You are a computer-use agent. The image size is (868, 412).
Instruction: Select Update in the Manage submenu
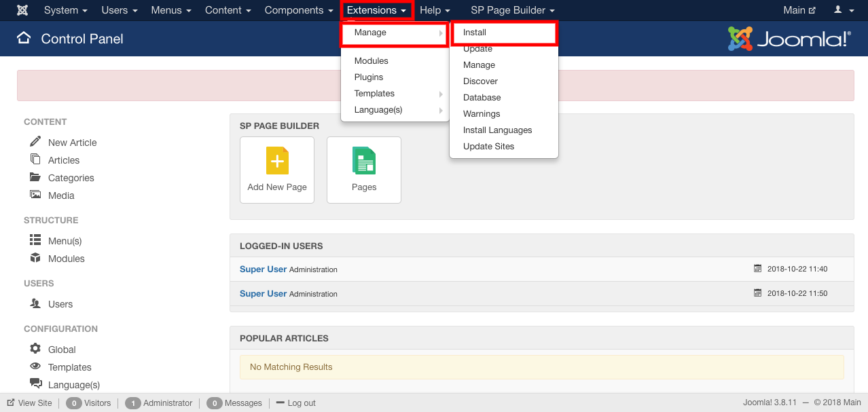tap(504, 49)
